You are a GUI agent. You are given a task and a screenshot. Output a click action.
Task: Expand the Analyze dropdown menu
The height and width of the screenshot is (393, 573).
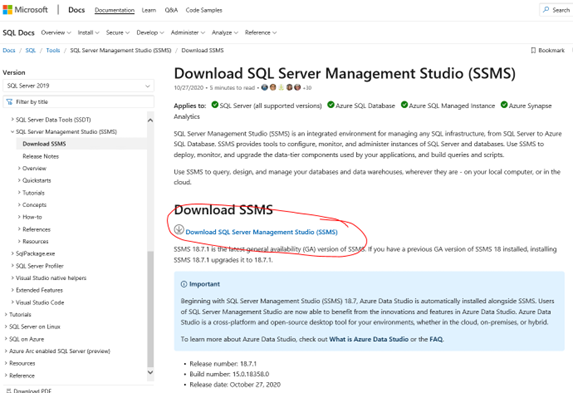(225, 33)
